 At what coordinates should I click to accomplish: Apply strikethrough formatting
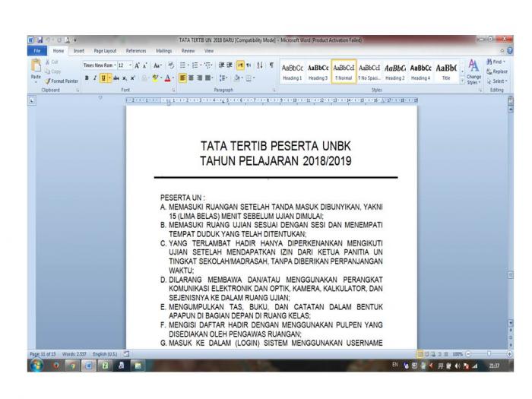(x=116, y=78)
